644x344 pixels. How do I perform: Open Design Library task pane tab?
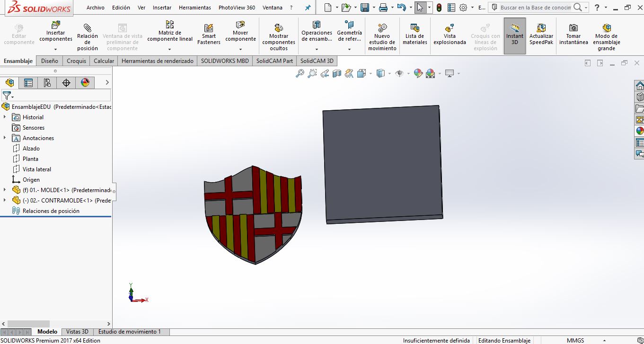coord(640,97)
